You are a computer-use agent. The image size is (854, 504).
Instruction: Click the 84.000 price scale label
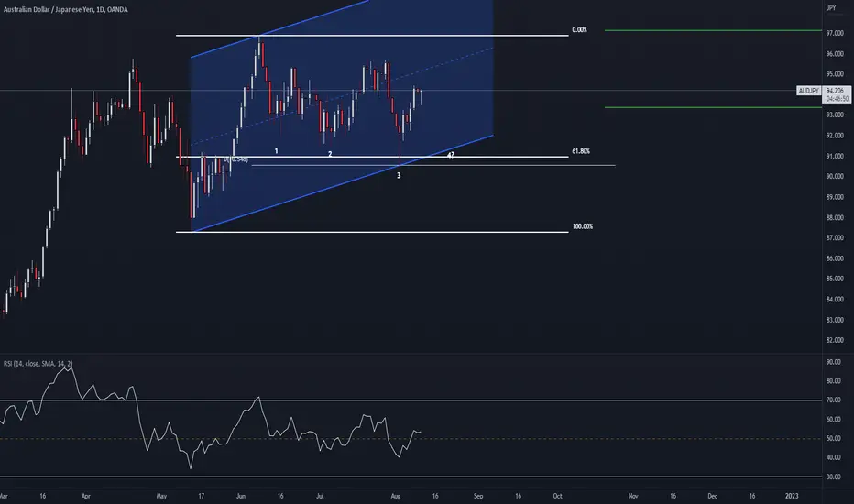(835, 300)
